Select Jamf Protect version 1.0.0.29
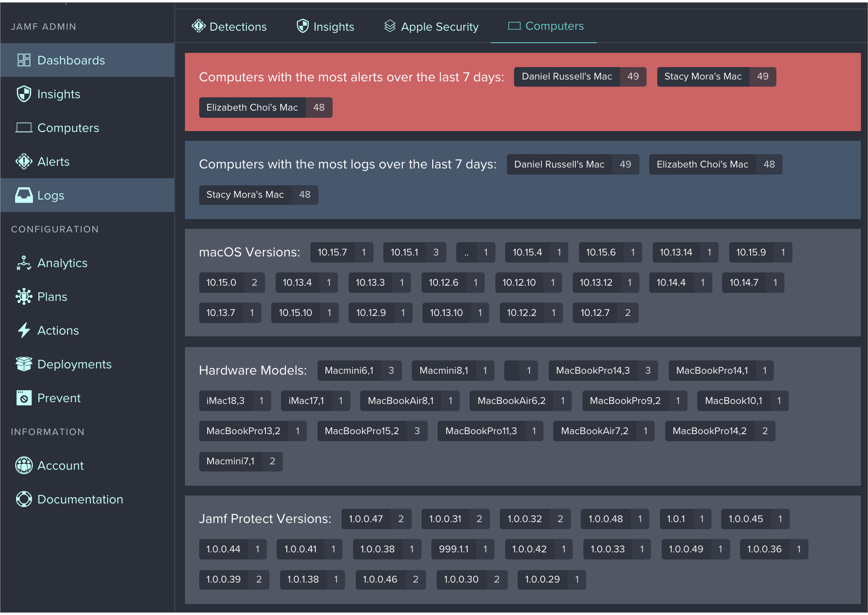Image resolution: width=868 pixels, height=615 pixels. (551, 579)
